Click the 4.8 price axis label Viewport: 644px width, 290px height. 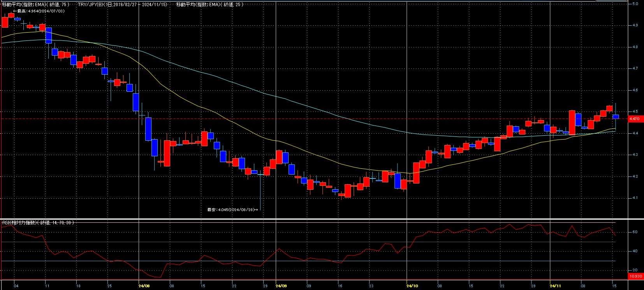point(635,47)
